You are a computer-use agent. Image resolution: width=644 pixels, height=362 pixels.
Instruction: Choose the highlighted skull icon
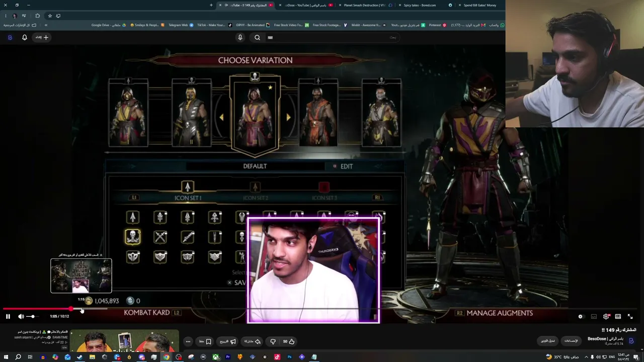pyautogui.click(x=133, y=237)
